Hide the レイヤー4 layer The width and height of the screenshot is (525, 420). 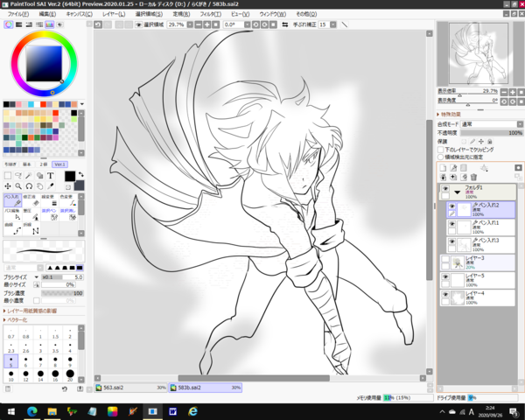click(445, 294)
